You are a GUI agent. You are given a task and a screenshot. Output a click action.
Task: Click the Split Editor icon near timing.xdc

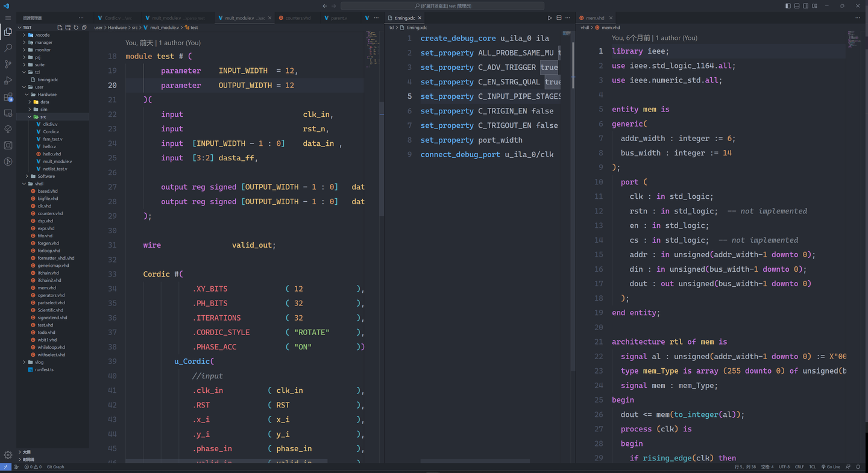559,17
